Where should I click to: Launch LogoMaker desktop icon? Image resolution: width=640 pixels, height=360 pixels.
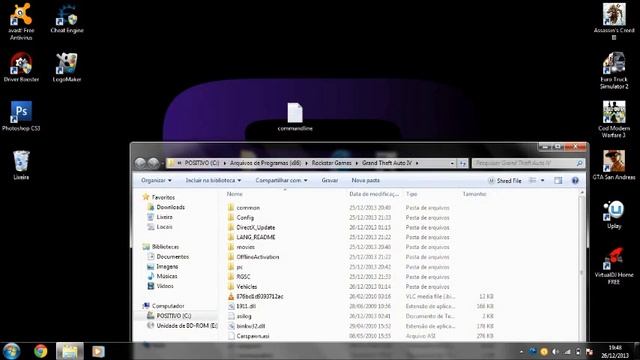click(67, 67)
